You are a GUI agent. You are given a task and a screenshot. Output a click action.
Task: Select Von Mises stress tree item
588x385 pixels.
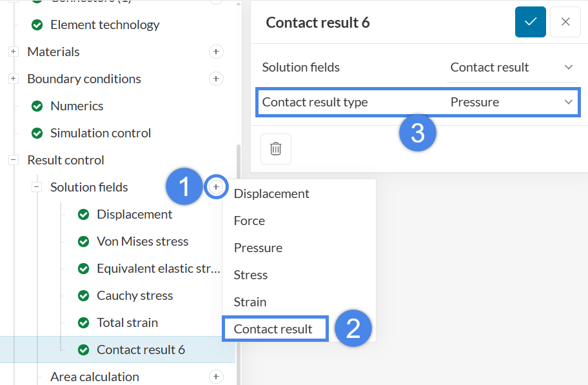click(142, 241)
